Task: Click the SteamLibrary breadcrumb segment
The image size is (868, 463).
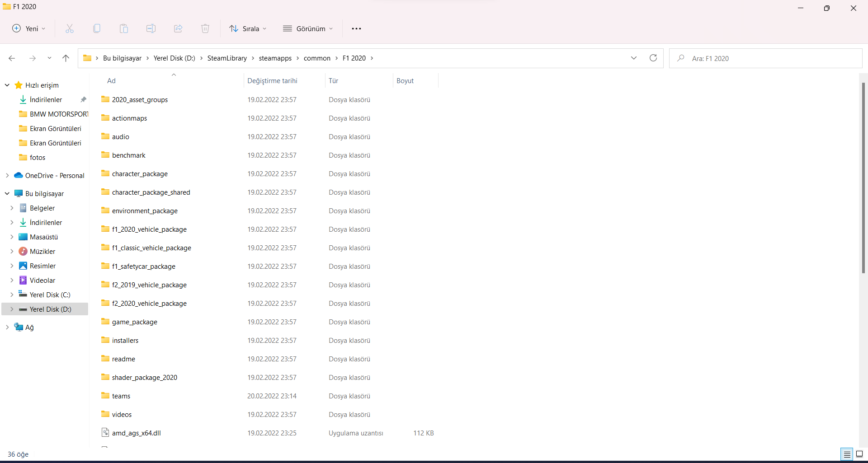Action: tap(227, 58)
